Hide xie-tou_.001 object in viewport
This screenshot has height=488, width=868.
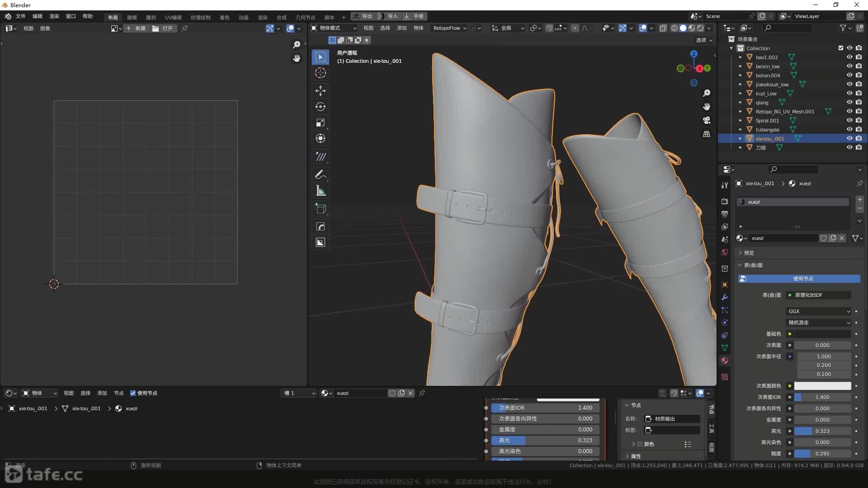[849, 139]
